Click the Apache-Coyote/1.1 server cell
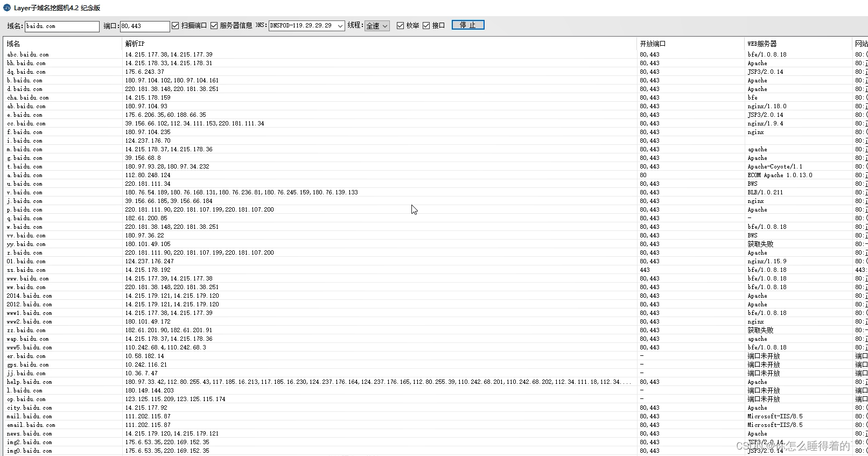The image size is (868, 456). [775, 166]
